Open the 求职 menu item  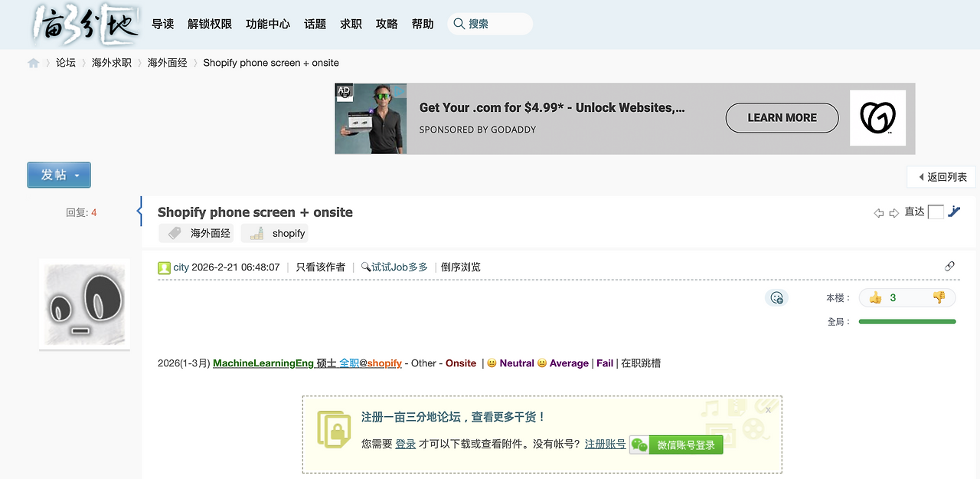coord(350,24)
